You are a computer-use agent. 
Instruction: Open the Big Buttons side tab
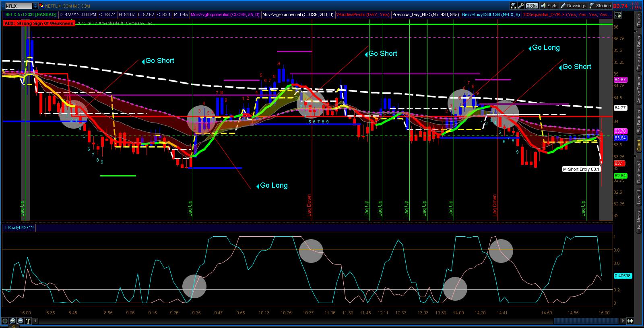639,121
